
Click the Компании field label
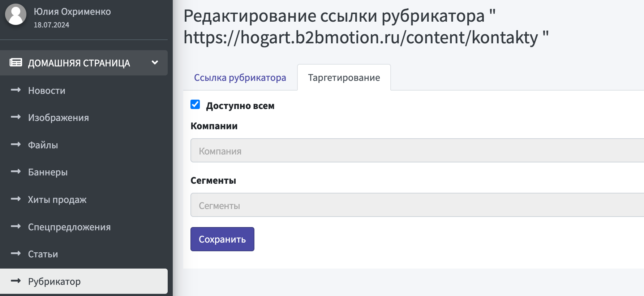pyautogui.click(x=214, y=126)
